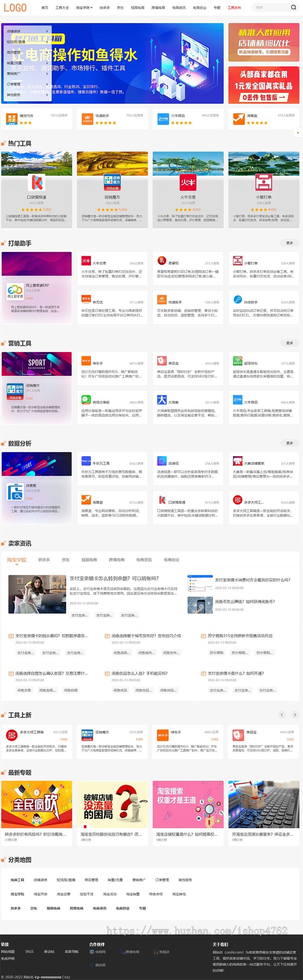The width and height of the screenshot is (303, 980).
Task: Open 经验干货 in 分类地图
Action: (x=86, y=894)
